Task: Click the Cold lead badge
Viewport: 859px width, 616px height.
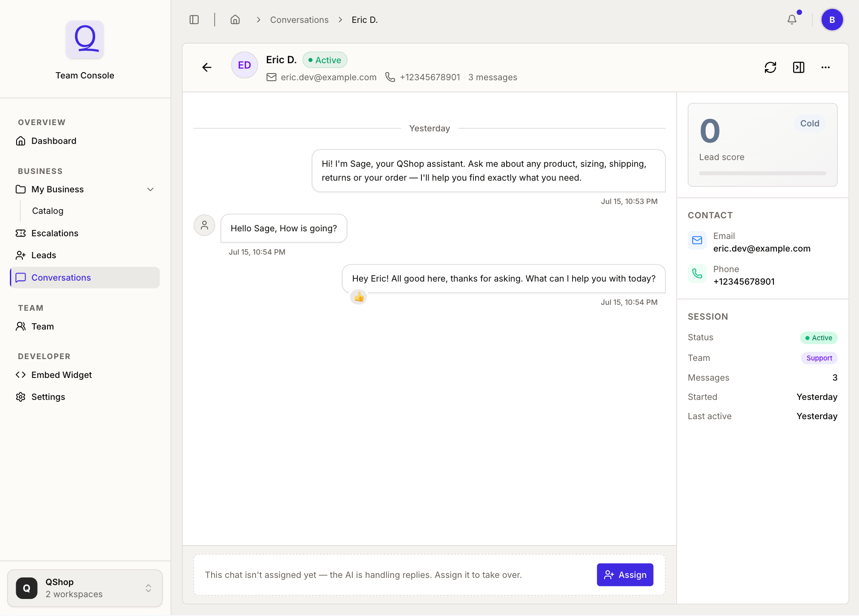Action: click(x=810, y=123)
